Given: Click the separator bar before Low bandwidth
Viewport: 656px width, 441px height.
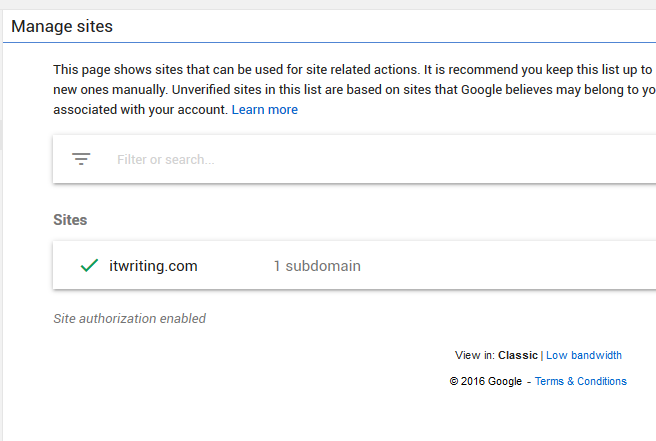Looking at the screenshot, I should click(x=542, y=355).
